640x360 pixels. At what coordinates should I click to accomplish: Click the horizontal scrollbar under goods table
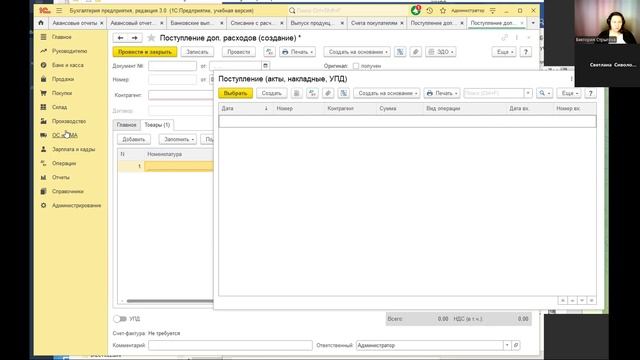[169, 301]
